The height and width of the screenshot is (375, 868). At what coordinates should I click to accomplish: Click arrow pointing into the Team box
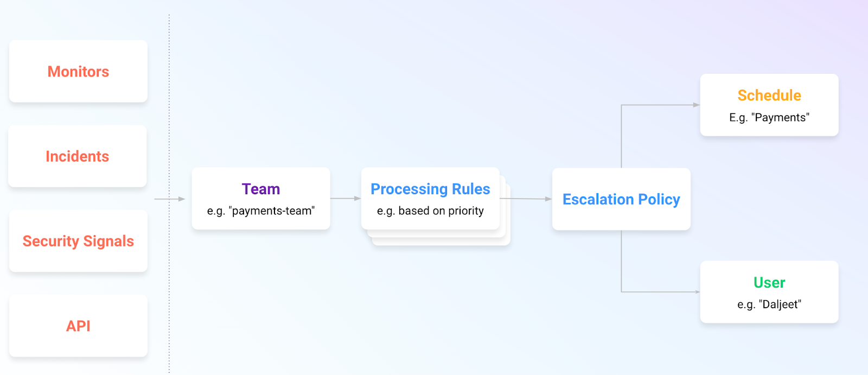170,199
